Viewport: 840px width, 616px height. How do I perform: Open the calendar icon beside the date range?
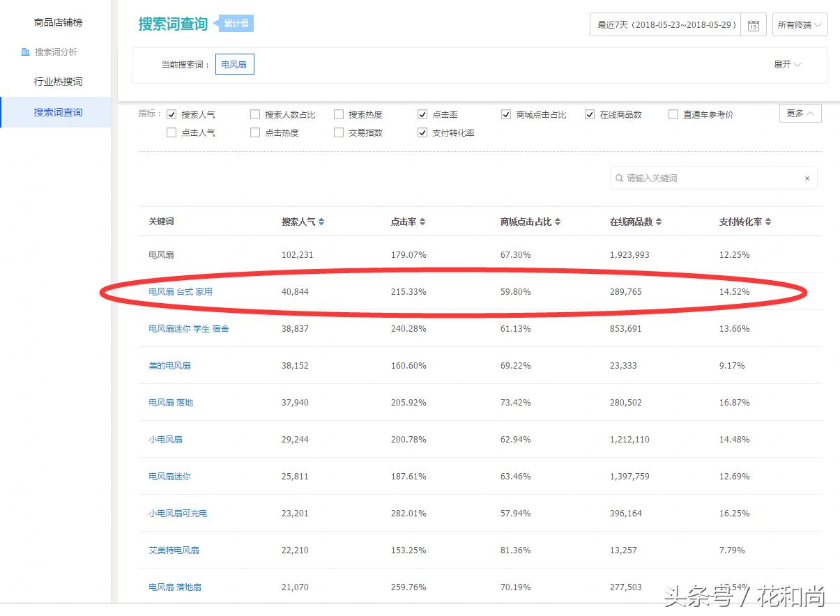(x=754, y=24)
